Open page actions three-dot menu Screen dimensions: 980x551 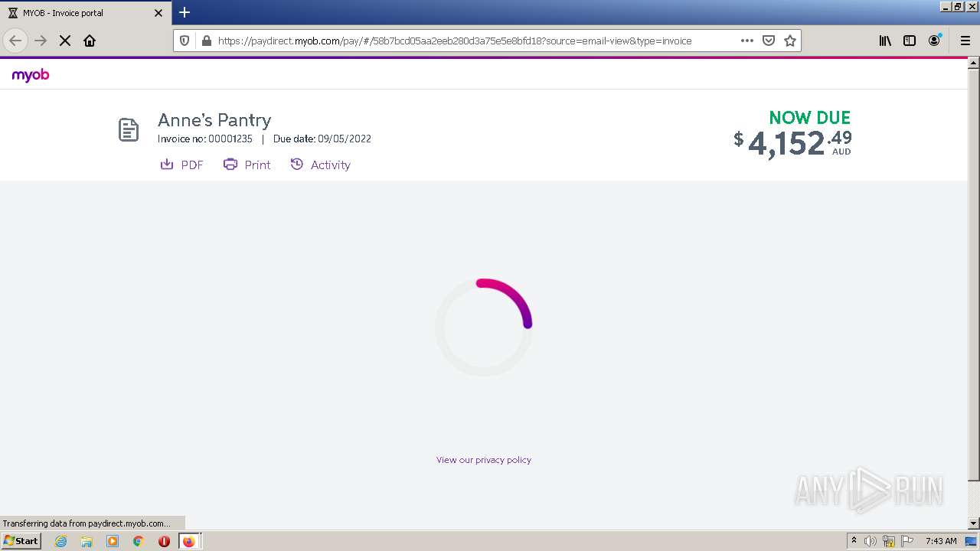[x=747, y=41]
